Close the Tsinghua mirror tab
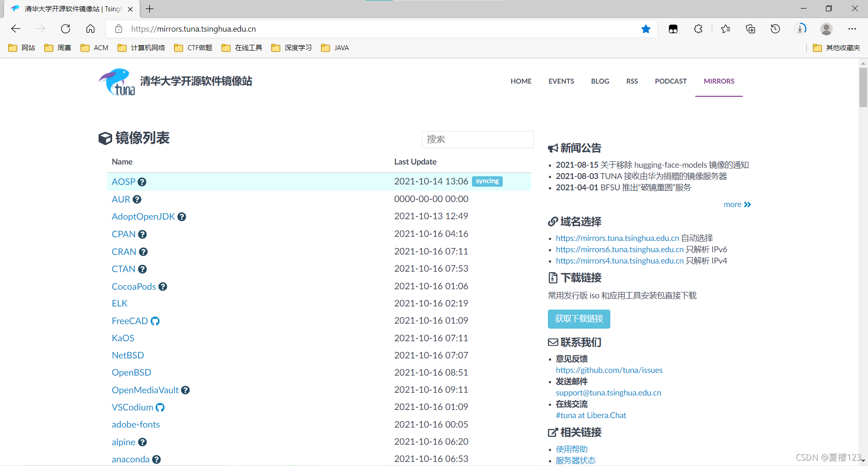Image resolution: width=868 pixels, height=466 pixels. coord(130,9)
